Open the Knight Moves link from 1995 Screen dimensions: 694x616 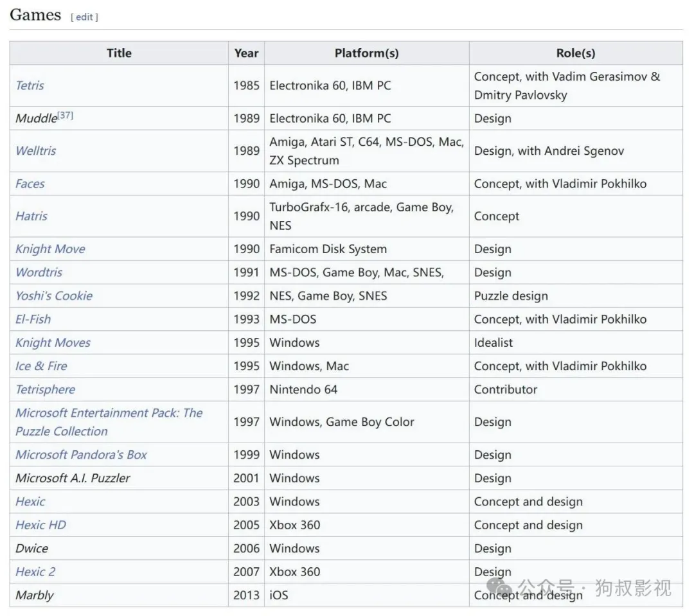click(x=53, y=342)
